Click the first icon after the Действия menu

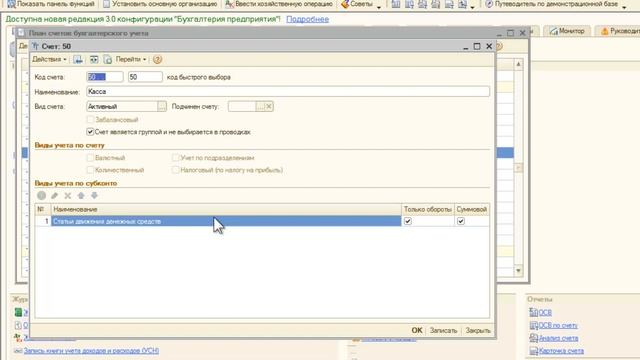[x=78, y=60]
